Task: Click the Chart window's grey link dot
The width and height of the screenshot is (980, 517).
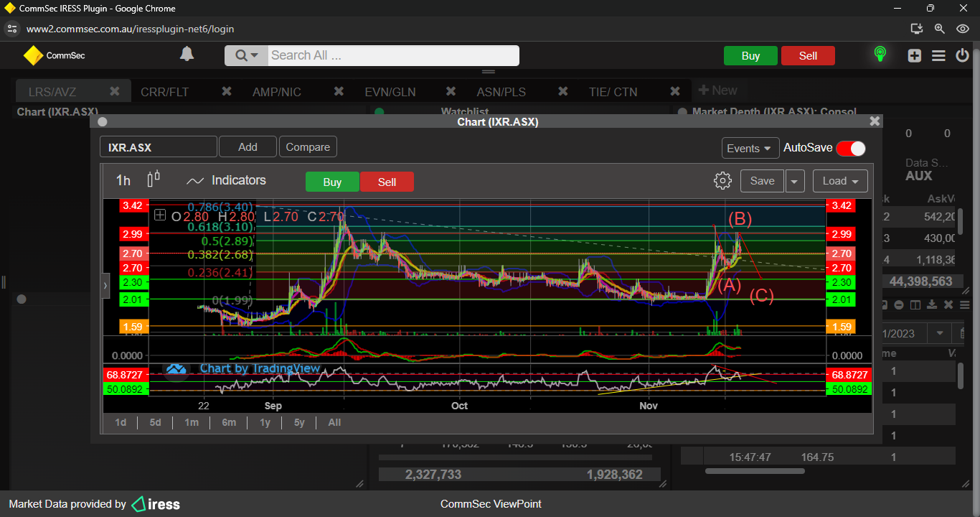Action: (x=102, y=122)
